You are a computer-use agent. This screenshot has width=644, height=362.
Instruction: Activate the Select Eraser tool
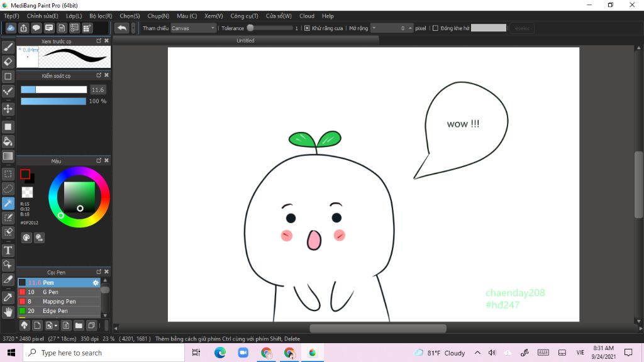tap(8, 233)
